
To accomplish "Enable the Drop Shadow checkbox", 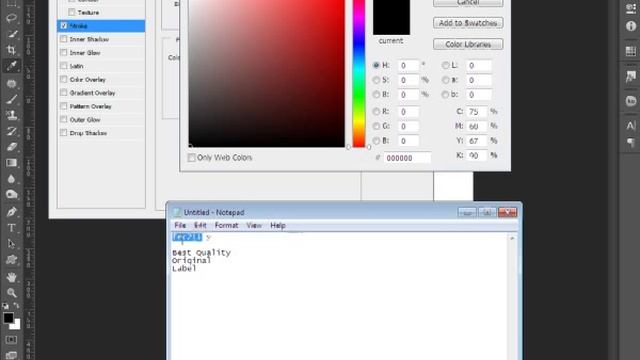I will point(64,133).
